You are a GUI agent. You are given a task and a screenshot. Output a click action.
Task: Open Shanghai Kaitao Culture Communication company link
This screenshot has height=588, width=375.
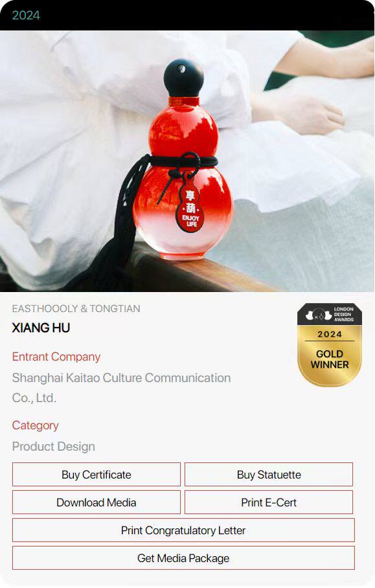click(x=121, y=388)
